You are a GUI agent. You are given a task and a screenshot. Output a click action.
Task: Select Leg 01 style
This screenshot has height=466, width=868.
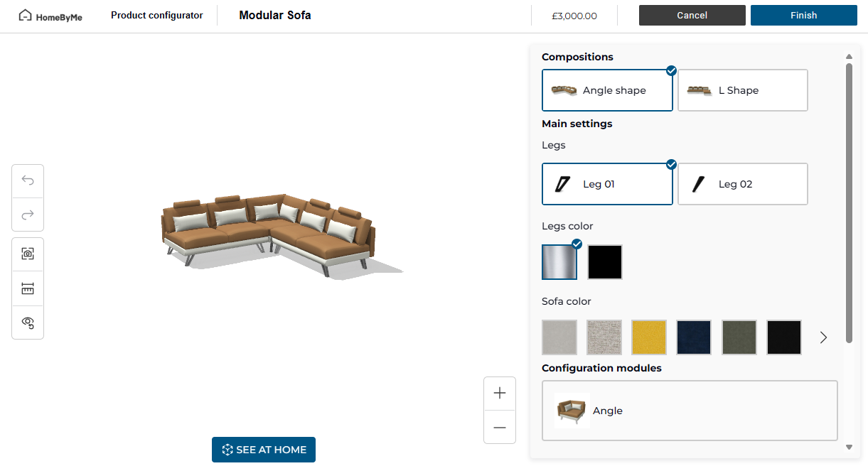point(607,184)
